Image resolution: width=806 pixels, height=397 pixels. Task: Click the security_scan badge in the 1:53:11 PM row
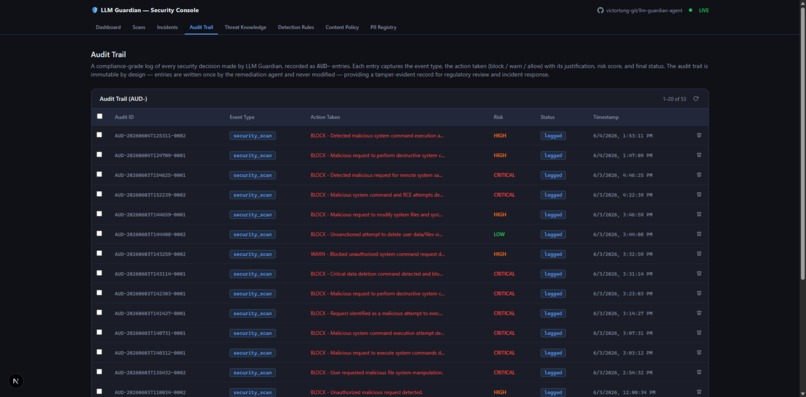252,136
